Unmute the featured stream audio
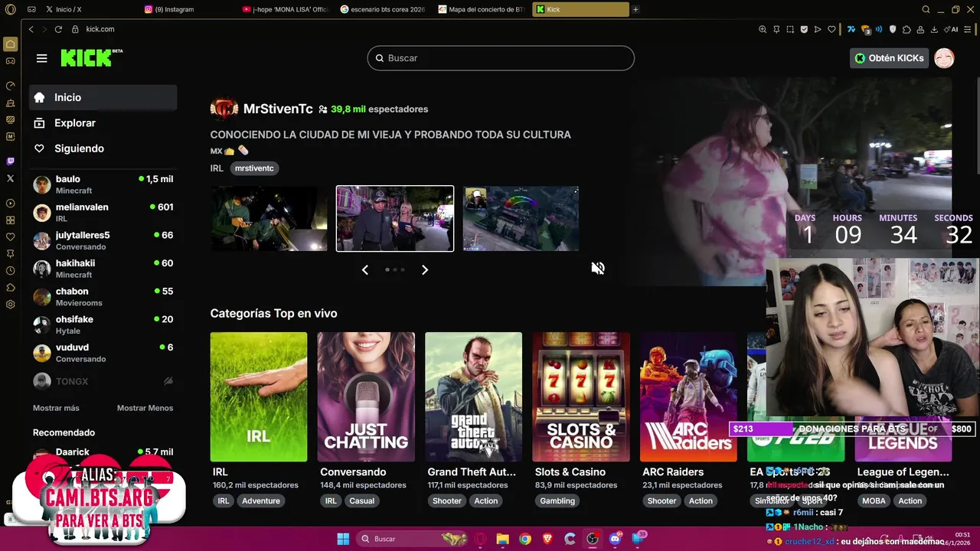The height and width of the screenshot is (551, 980). (x=598, y=268)
